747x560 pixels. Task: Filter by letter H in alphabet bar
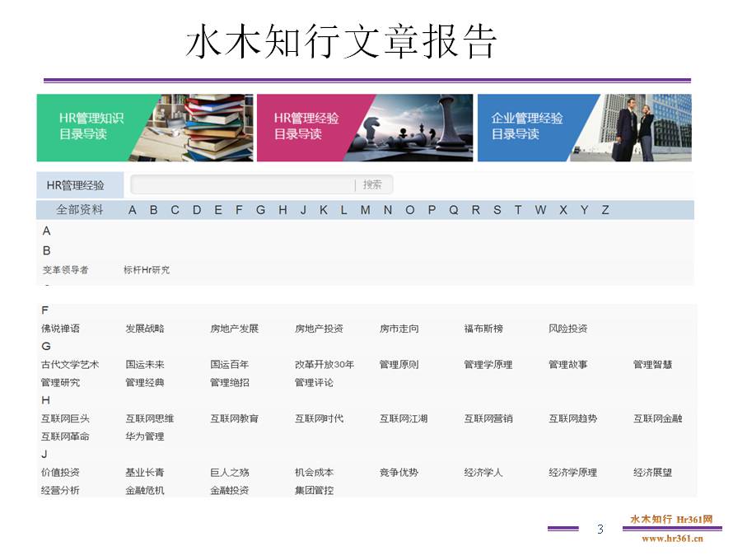(x=282, y=210)
